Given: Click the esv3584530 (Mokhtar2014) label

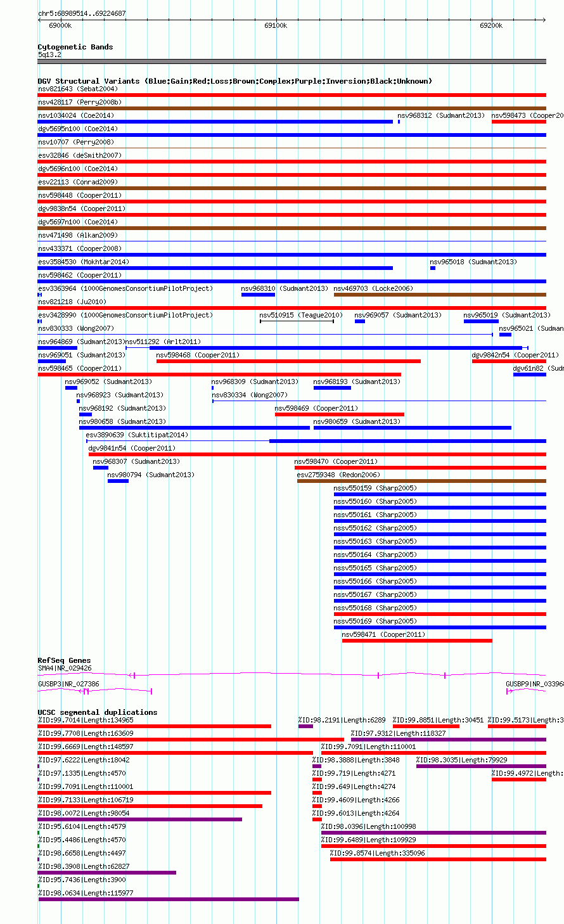Looking at the screenshot, I should (84, 262).
